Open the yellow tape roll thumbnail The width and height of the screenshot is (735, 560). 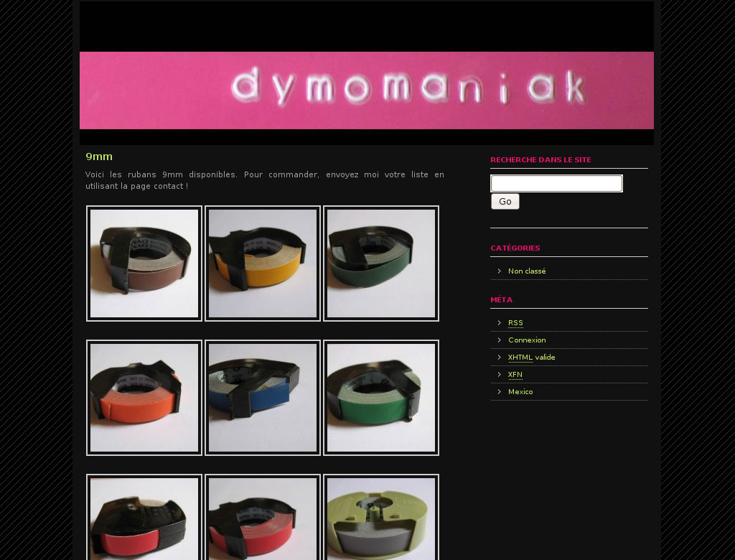pyautogui.click(x=263, y=263)
